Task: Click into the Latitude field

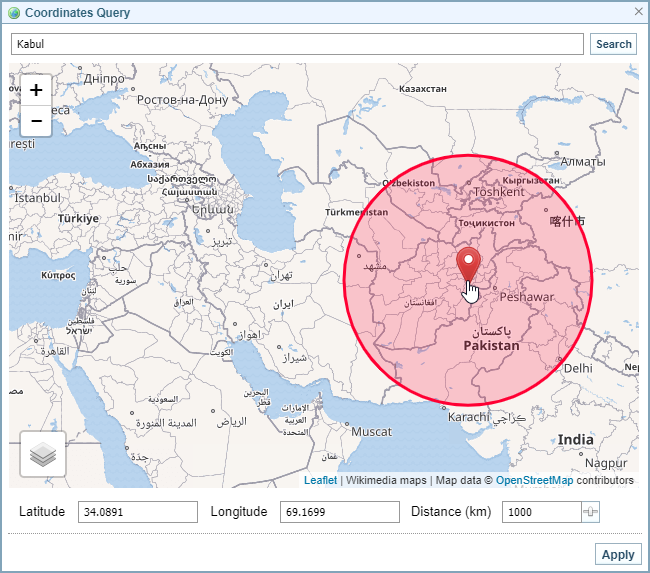Action: point(138,512)
